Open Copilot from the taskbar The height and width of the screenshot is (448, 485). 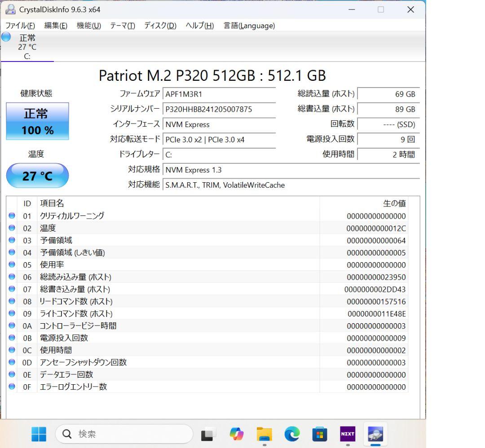pyautogui.click(x=237, y=434)
